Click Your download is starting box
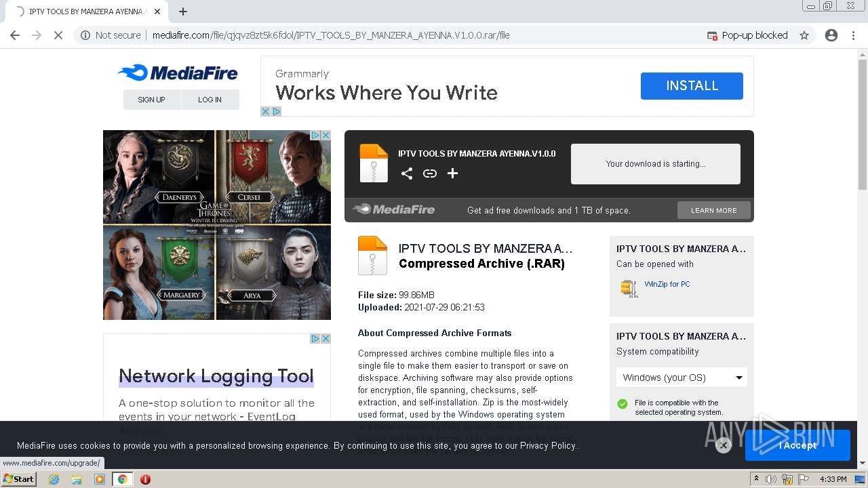 [656, 164]
